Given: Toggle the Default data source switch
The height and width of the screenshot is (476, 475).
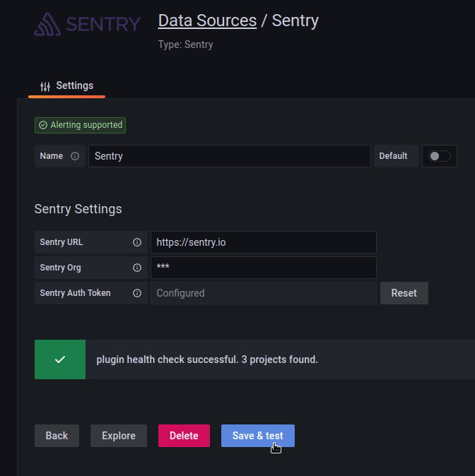Looking at the screenshot, I should tap(440, 156).
